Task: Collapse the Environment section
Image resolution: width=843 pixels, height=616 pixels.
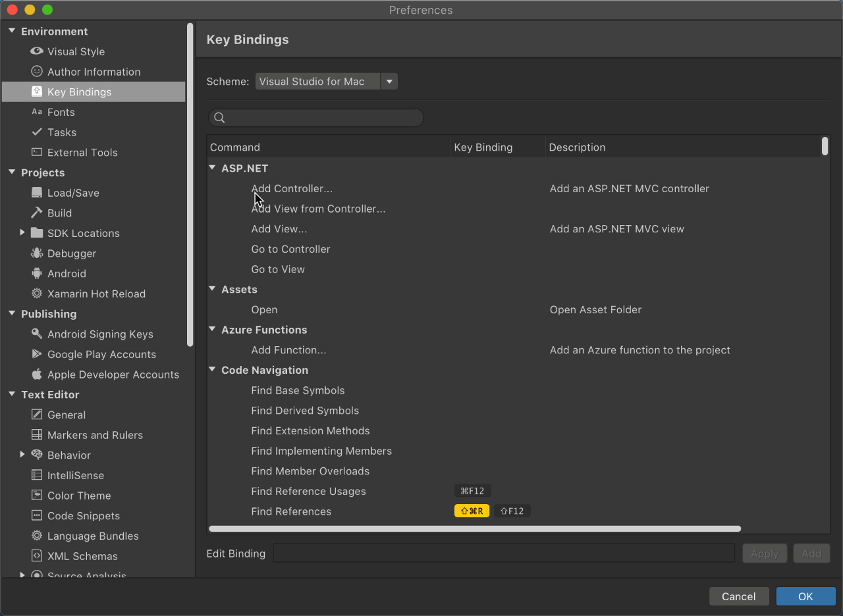Action: coord(12,31)
